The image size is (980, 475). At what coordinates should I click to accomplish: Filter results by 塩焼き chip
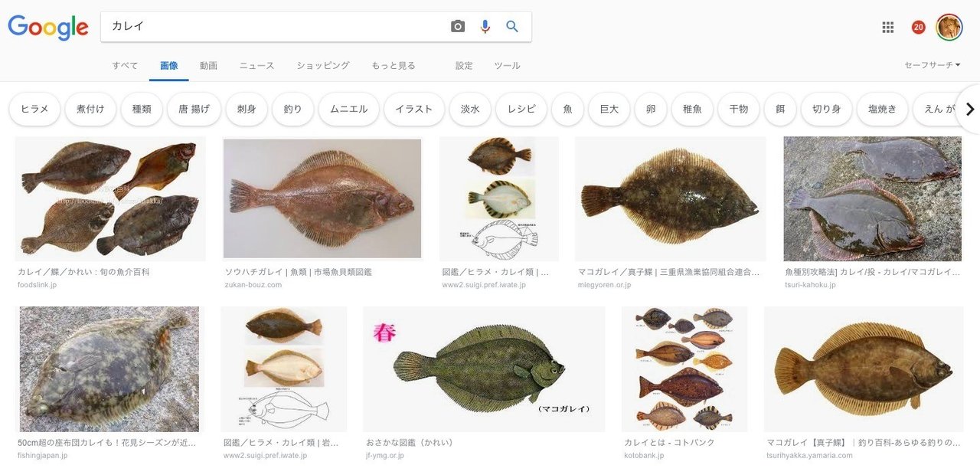click(882, 110)
